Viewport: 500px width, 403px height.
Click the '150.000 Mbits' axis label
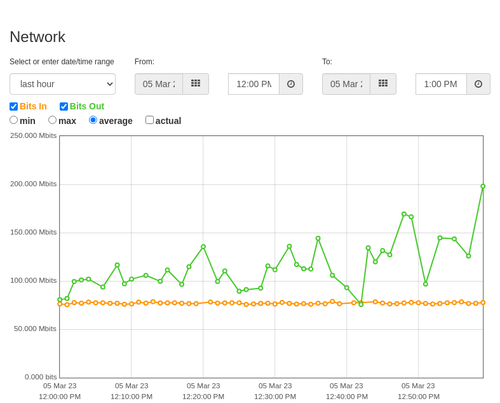click(x=33, y=232)
